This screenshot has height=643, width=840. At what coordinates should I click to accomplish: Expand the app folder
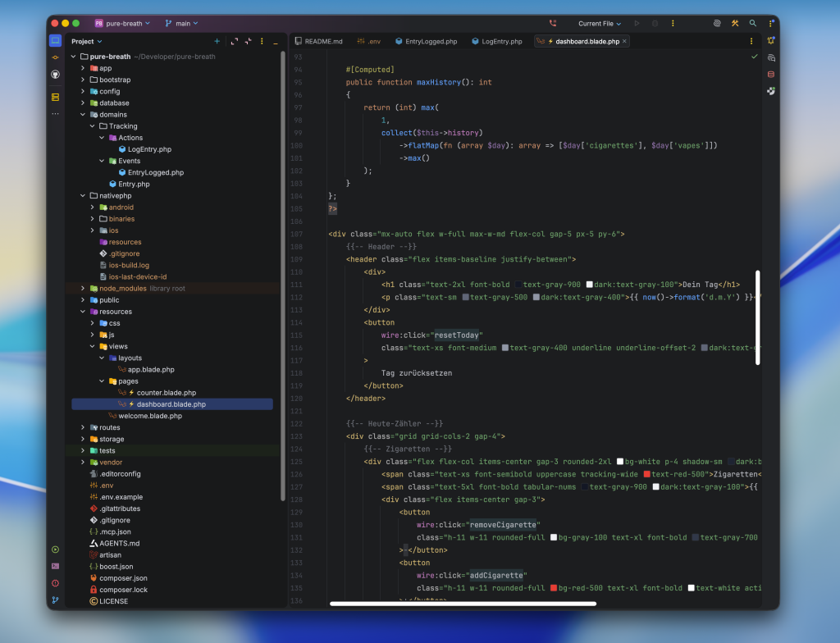pyautogui.click(x=83, y=68)
